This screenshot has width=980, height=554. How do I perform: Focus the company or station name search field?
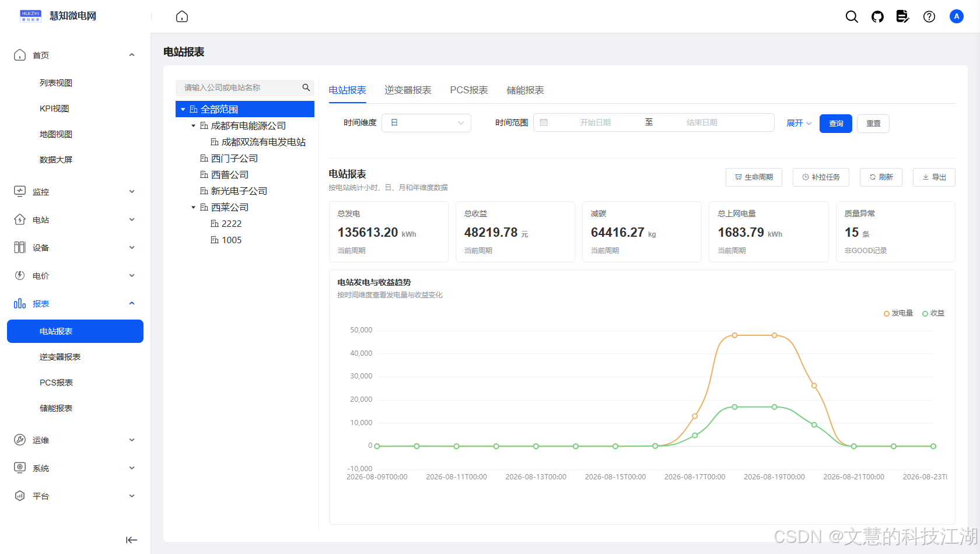pyautogui.click(x=239, y=87)
